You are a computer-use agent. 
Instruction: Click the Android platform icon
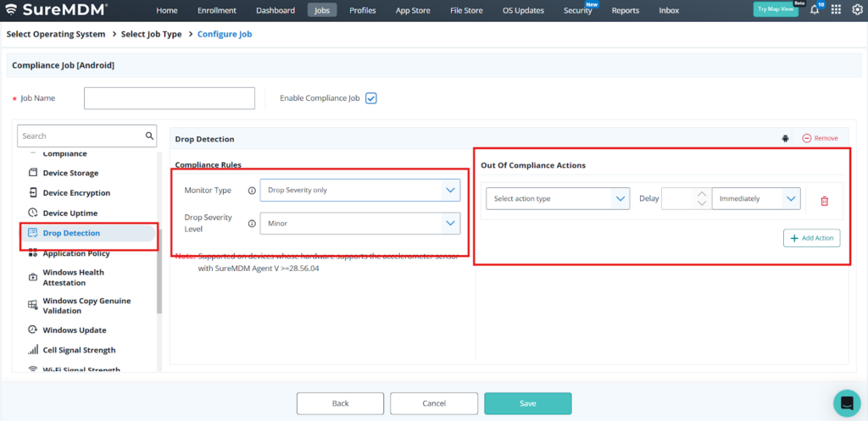[785, 138]
